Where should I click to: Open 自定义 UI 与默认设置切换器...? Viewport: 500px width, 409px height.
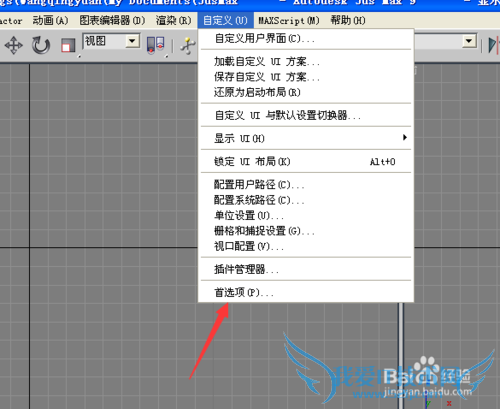[306, 115]
